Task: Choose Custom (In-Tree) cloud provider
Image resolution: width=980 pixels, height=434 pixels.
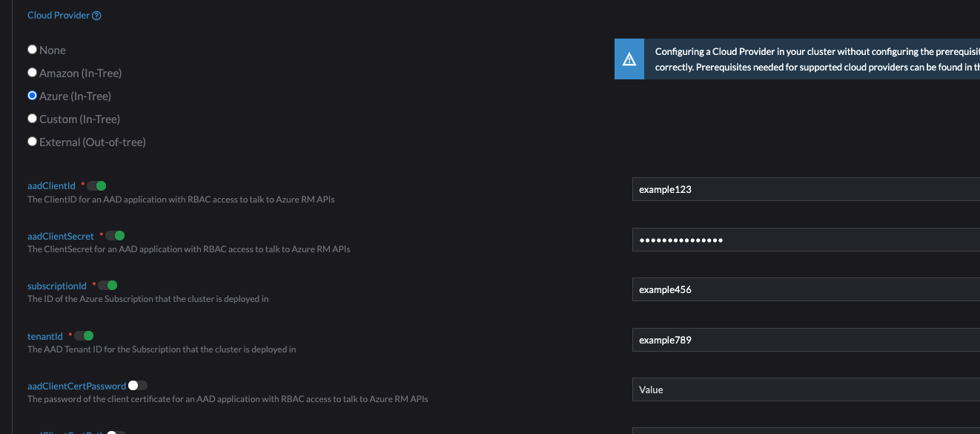Action: [x=32, y=118]
